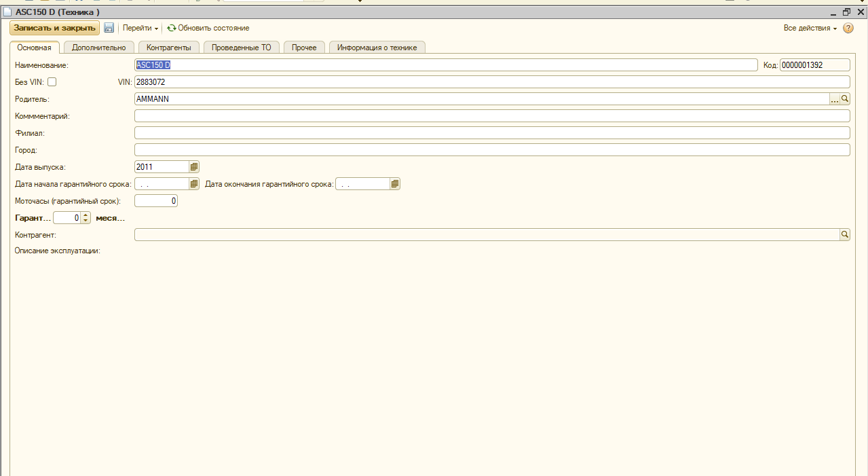Open the Контрагенты tab
The image size is (868, 476).
[169, 48]
